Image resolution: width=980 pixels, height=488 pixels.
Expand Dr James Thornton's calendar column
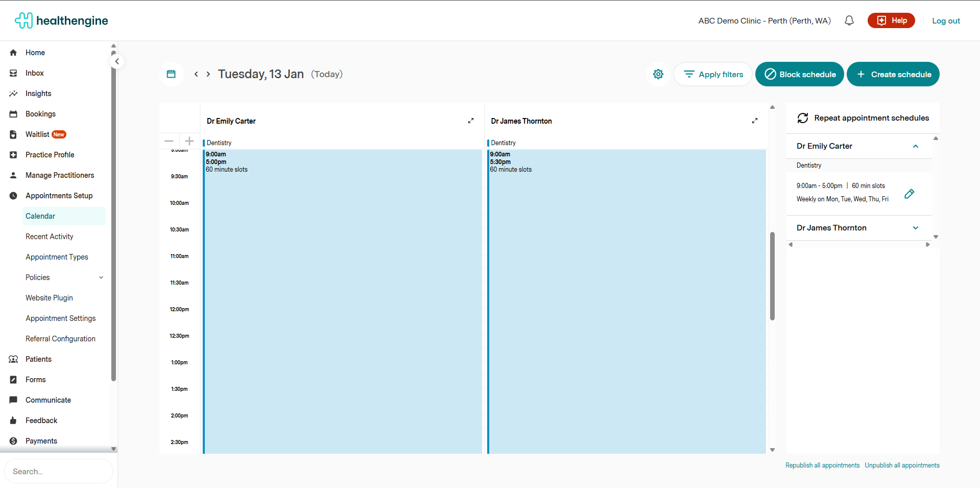click(755, 121)
